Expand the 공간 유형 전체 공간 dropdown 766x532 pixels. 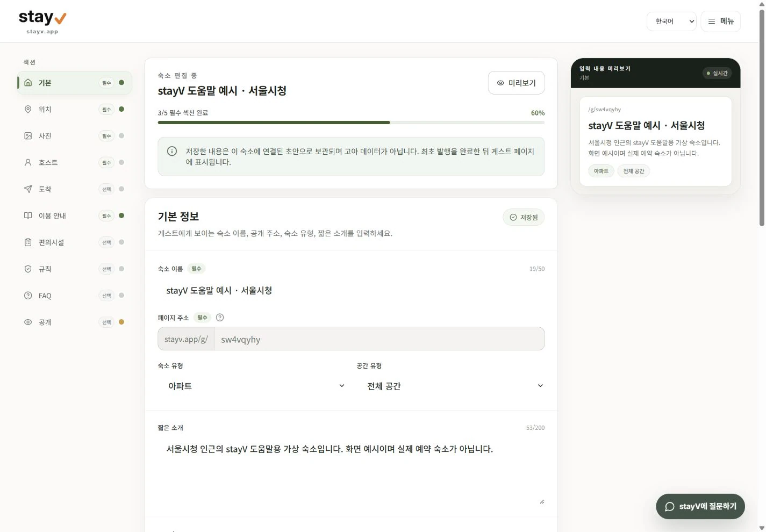click(450, 386)
